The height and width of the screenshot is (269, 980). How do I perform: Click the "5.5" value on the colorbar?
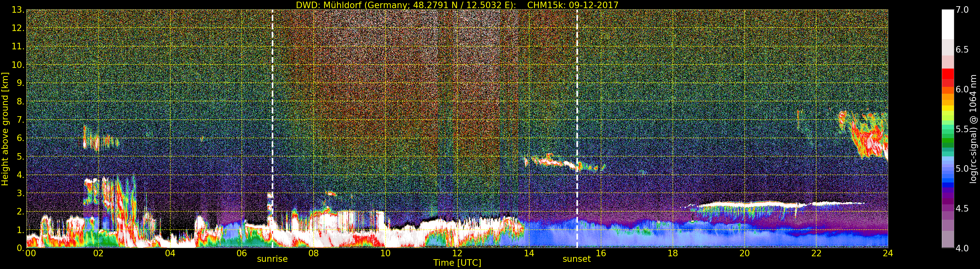tap(962, 129)
